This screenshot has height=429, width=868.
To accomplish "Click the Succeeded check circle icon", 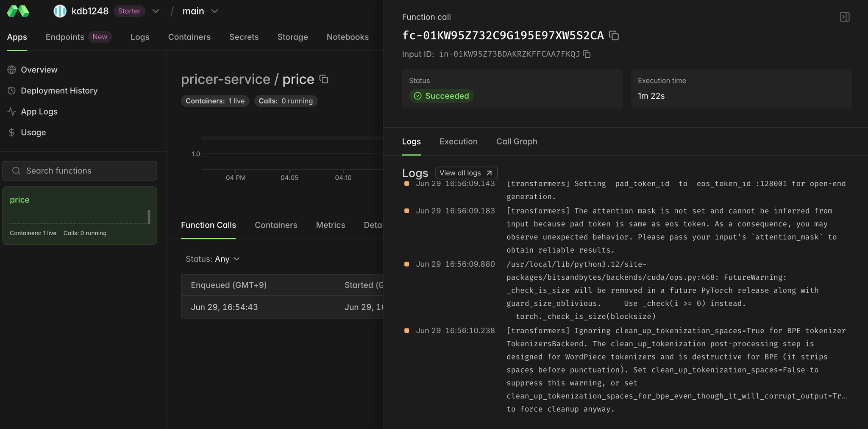I will [417, 96].
